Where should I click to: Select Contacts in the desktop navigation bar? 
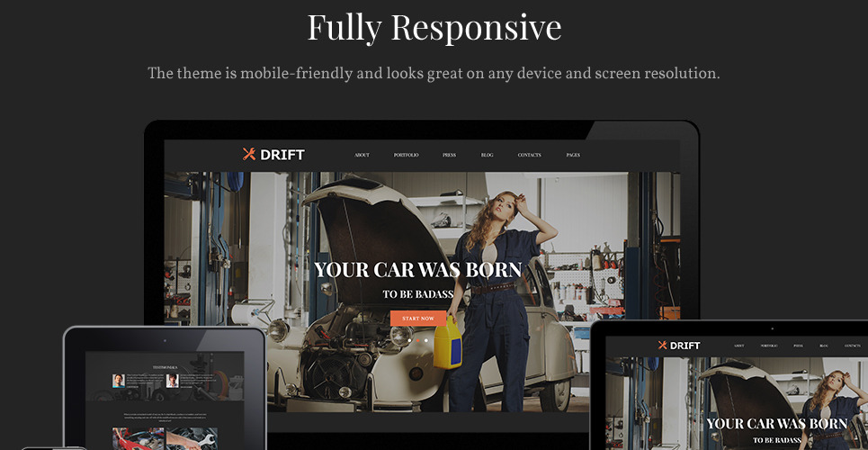(529, 155)
